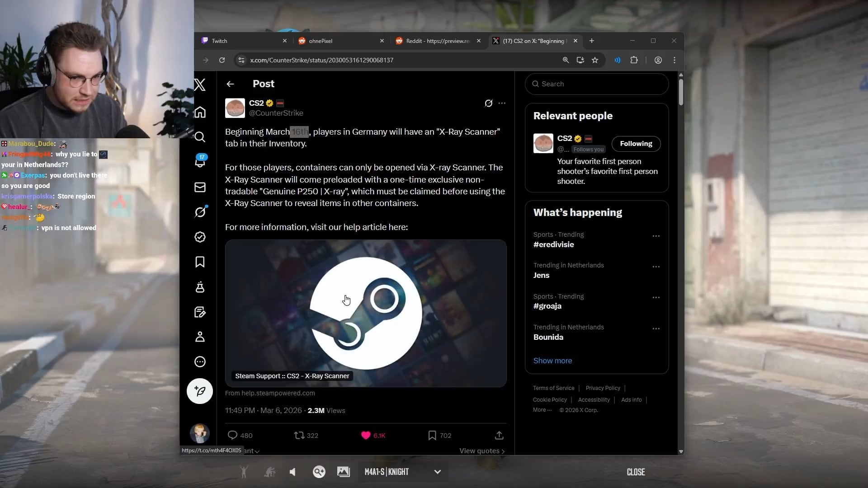
Task: Expand M4A1-S Knight dropdown chevron
Action: click(437, 472)
